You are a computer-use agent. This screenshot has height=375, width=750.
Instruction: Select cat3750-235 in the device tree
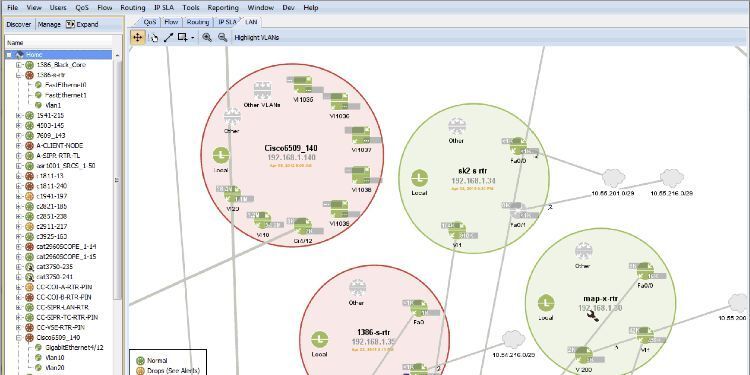pos(55,267)
